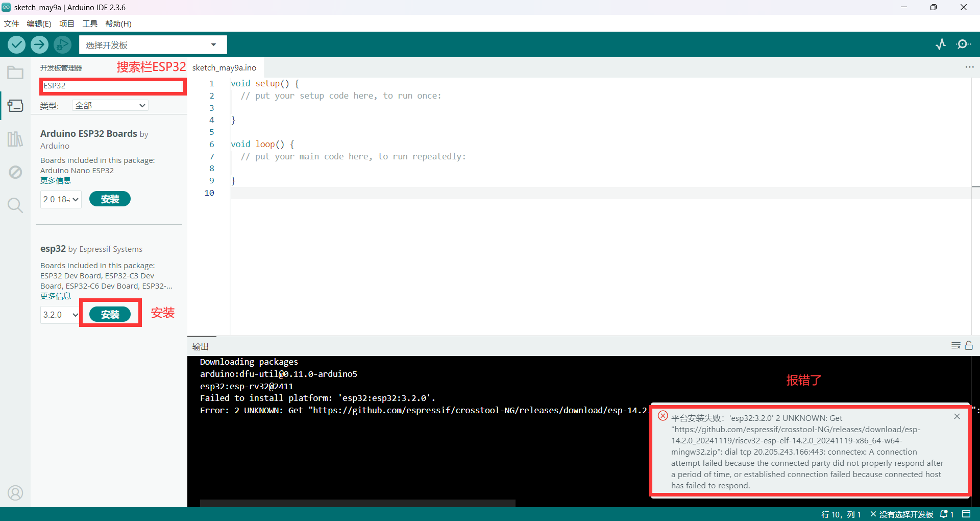Close the platform install failed notification
The width and height of the screenshot is (980, 521).
click(x=957, y=417)
